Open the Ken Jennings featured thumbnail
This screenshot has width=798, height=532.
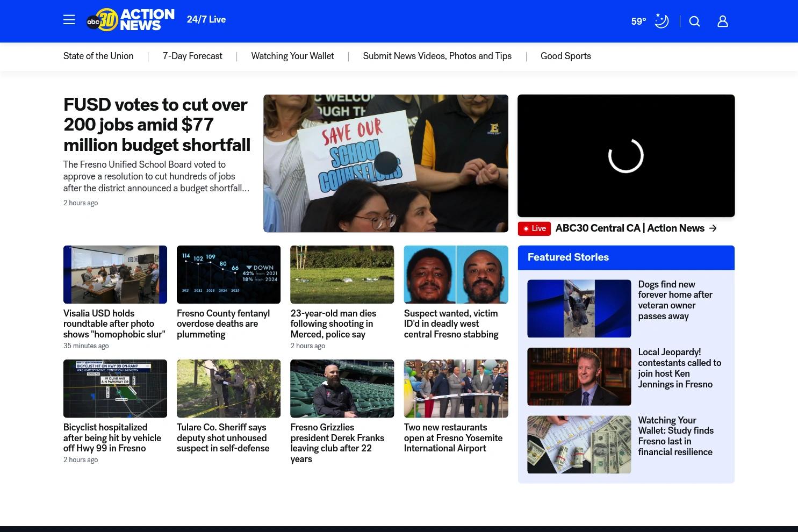click(x=579, y=377)
